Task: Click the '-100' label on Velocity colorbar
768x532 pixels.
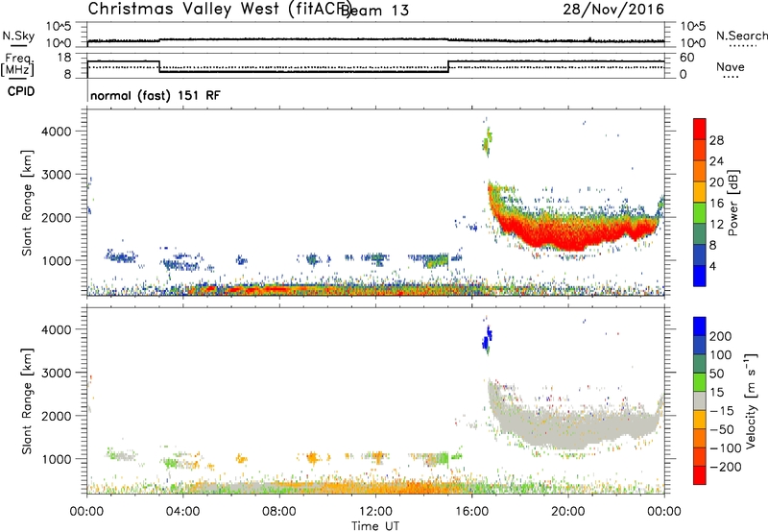Action: [x=725, y=448]
